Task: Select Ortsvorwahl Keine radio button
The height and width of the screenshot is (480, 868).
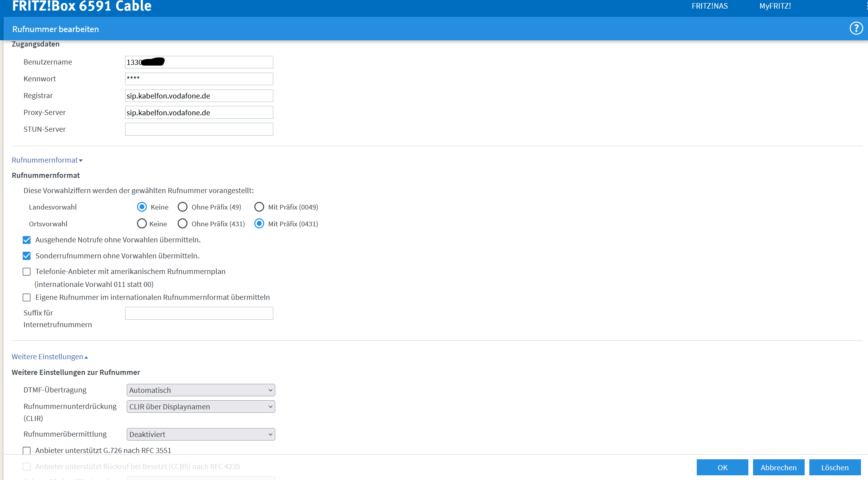Action: click(x=142, y=224)
